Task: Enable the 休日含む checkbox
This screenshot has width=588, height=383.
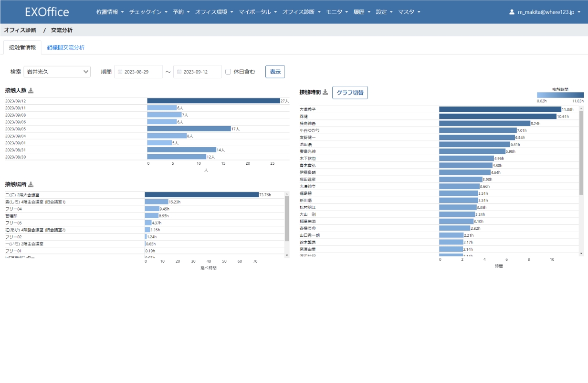Action: coord(228,72)
